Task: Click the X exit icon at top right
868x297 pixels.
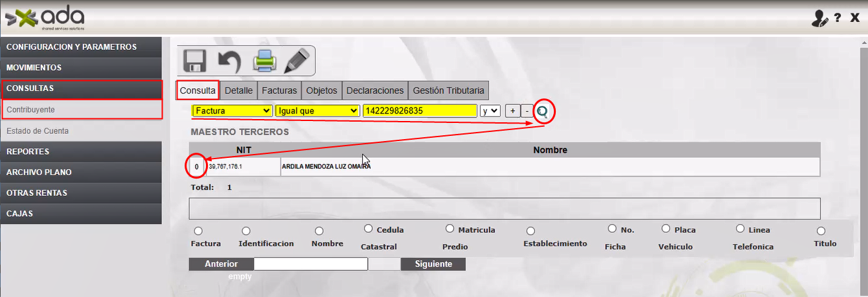Action: (854, 19)
